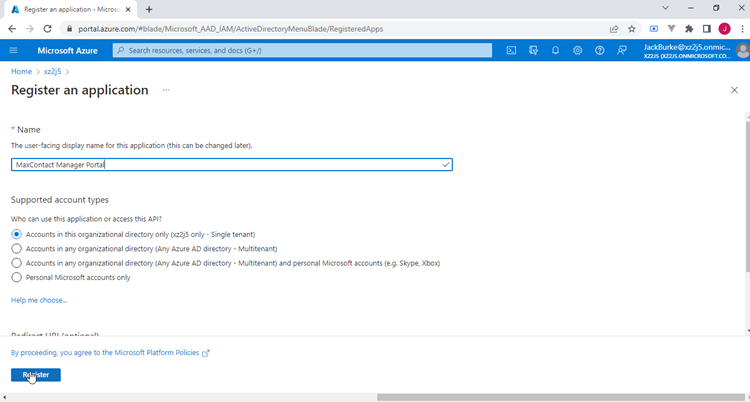This screenshot has width=750, height=402.
Task: Click the Supported account types heading
Action: pyautogui.click(x=60, y=200)
